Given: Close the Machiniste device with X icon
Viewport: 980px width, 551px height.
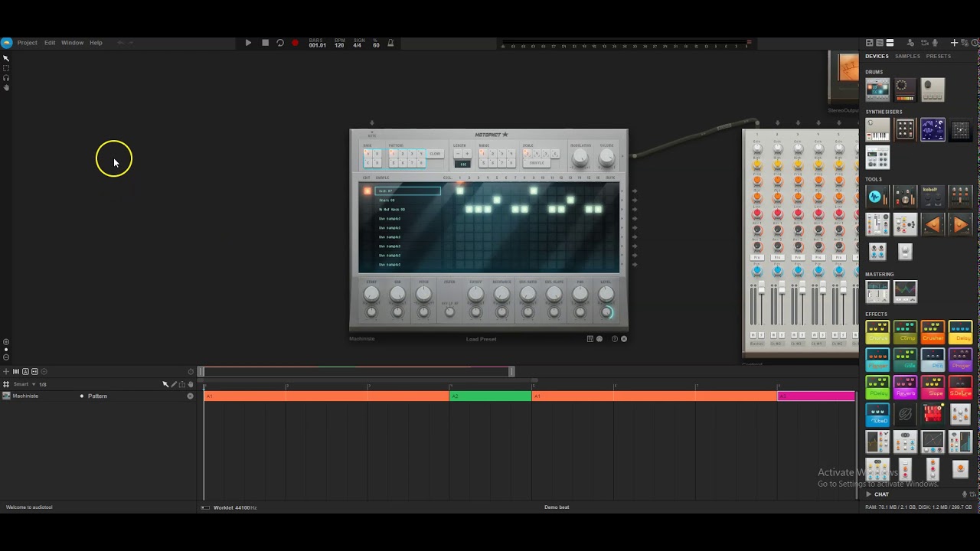Looking at the screenshot, I should click(x=624, y=339).
